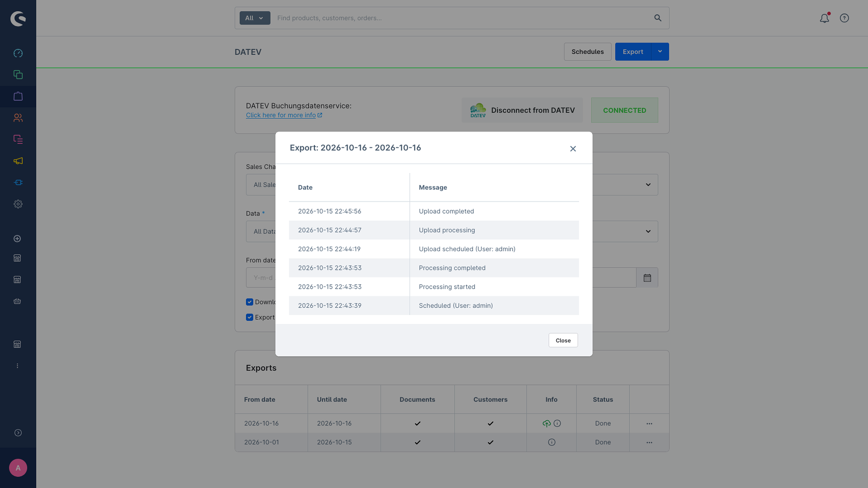Click the user avatar A
This screenshot has width=868, height=488.
click(x=18, y=468)
